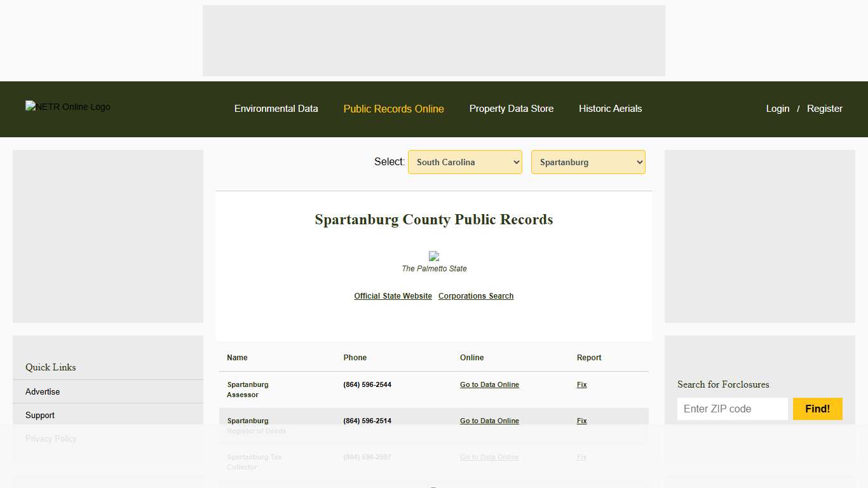
Task: Click the Find! foreclosure search button
Action: coord(817,409)
